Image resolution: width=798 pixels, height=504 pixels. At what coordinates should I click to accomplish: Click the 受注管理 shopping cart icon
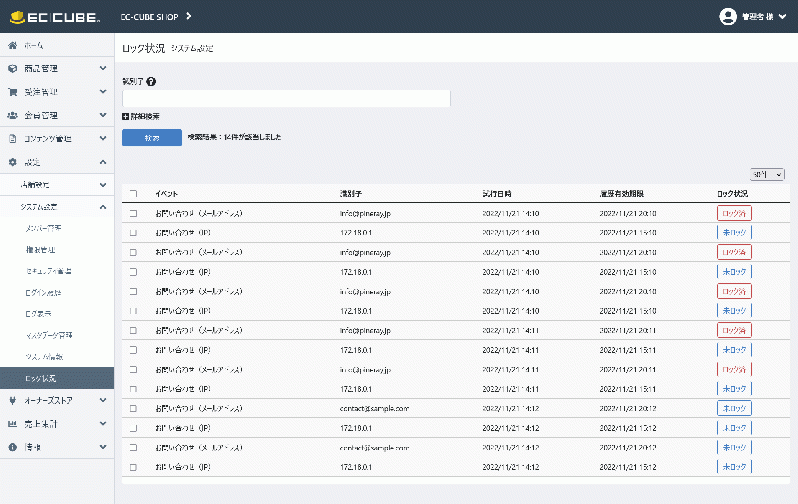coord(13,92)
